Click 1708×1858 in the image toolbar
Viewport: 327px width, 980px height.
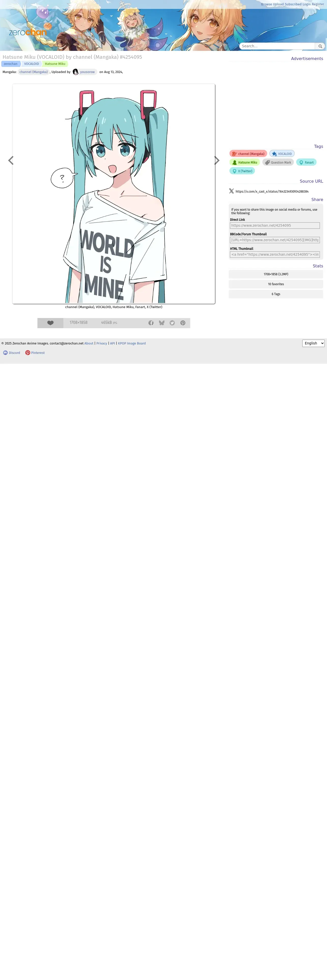[x=78, y=323]
